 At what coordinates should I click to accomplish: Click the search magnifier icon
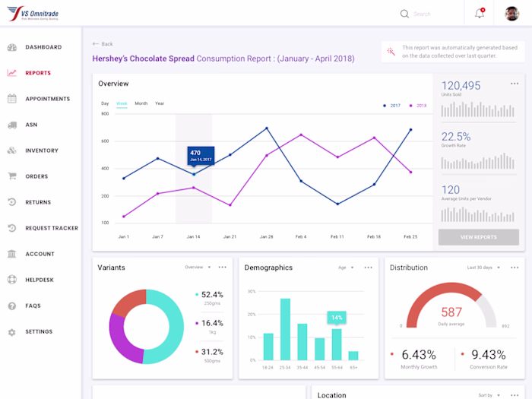(x=404, y=14)
